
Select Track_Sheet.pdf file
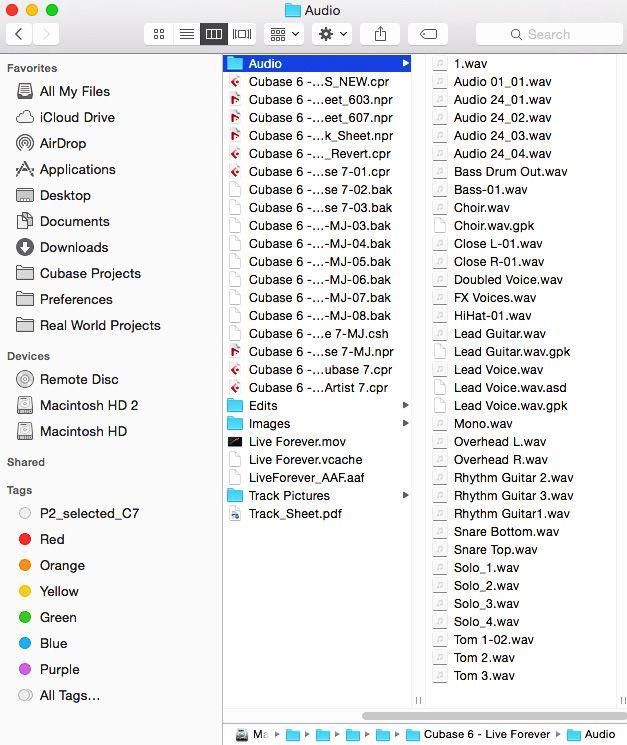[x=317, y=514]
